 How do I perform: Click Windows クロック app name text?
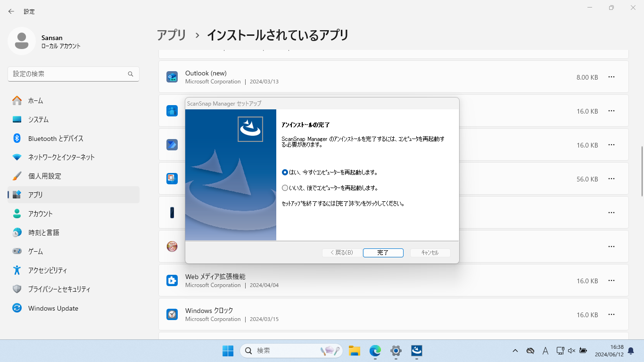pos(209,311)
